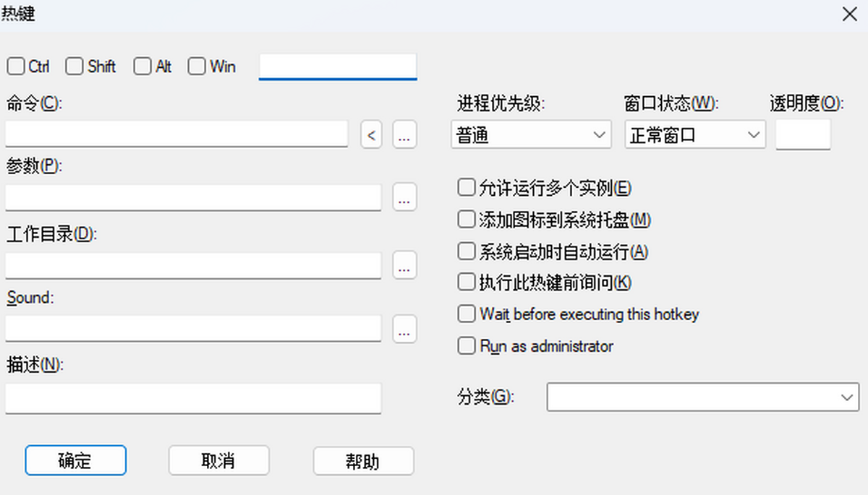
Task: Click the 透明度 input field
Action: tap(803, 135)
